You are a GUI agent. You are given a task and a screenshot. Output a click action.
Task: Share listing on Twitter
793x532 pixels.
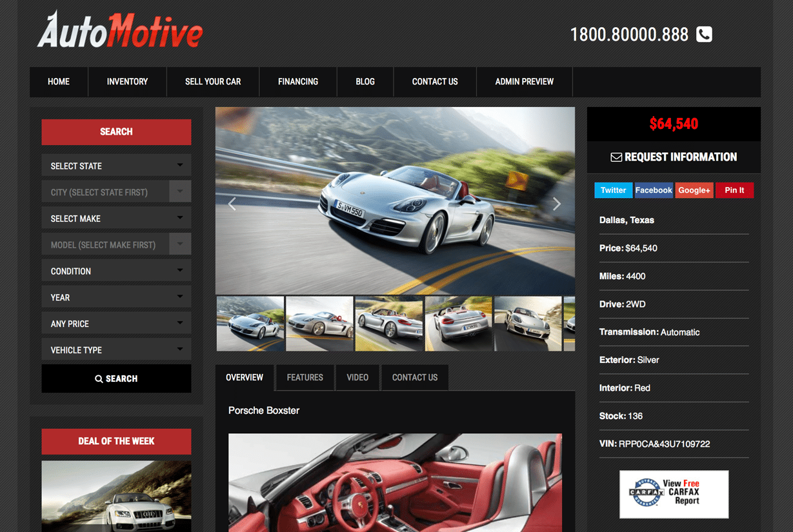pyautogui.click(x=613, y=190)
